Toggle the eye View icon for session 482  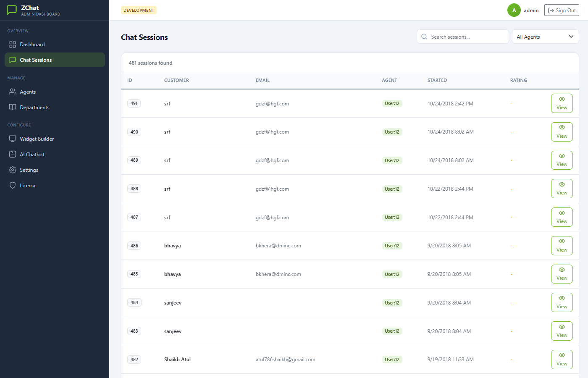click(562, 356)
